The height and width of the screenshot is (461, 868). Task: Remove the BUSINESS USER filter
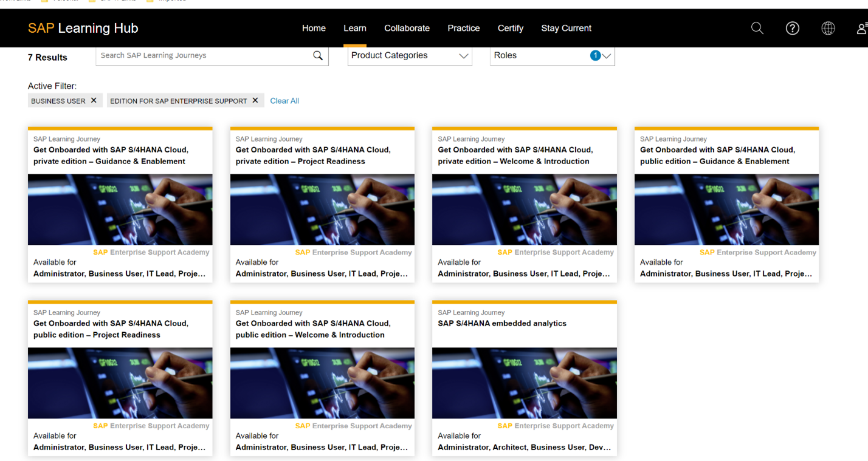pyautogui.click(x=94, y=100)
